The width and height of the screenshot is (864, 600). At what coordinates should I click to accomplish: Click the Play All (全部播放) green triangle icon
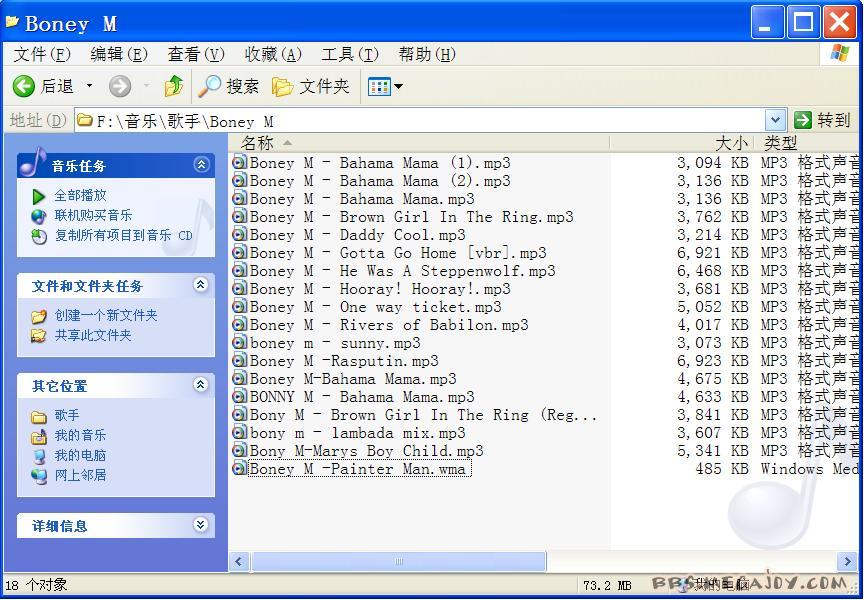[39, 196]
